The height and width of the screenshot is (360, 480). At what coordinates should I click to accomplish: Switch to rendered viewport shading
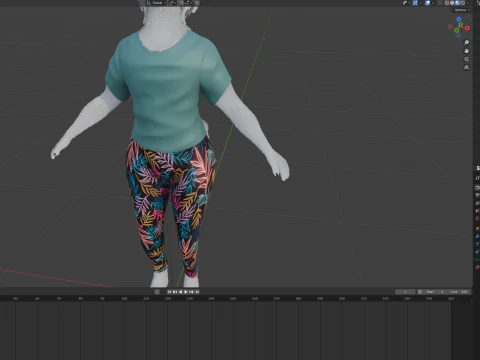(463, 3)
